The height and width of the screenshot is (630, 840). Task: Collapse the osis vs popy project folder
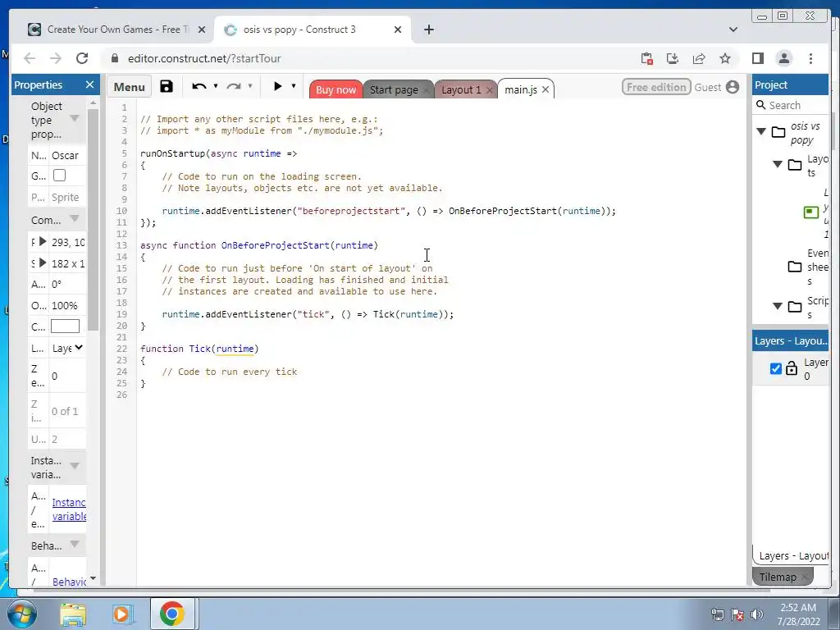(x=760, y=131)
